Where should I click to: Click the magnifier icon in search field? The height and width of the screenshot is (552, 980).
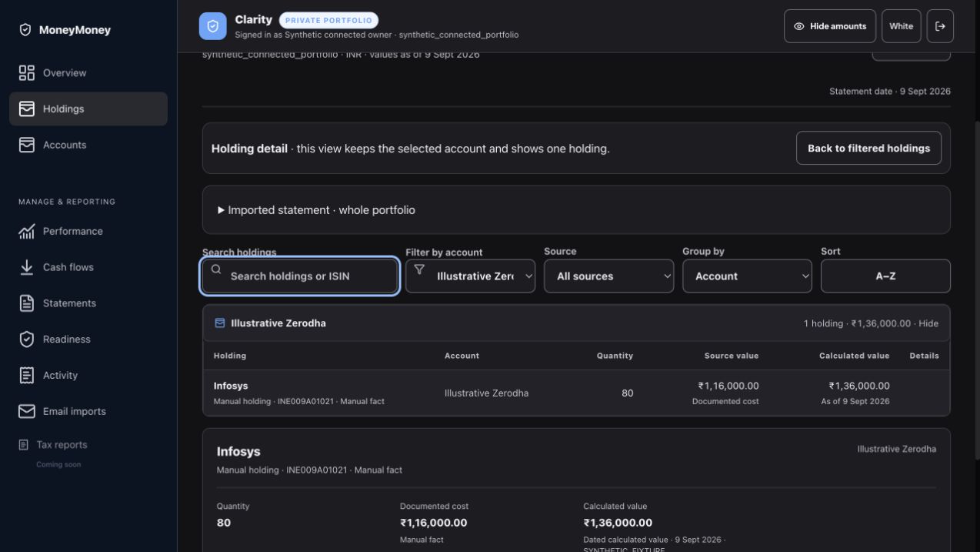pos(216,269)
